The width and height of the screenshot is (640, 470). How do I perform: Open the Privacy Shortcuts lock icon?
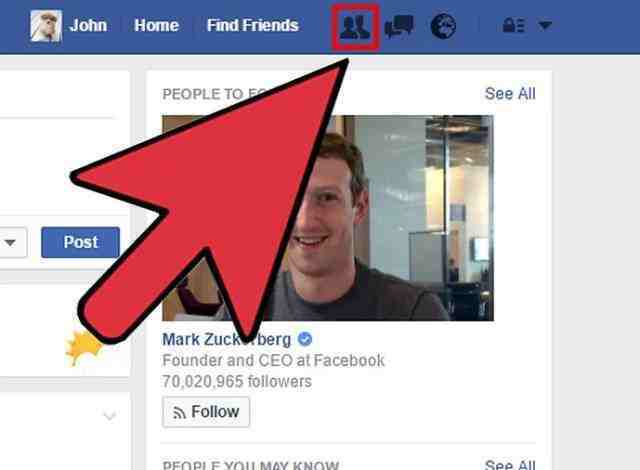click(513, 26)
